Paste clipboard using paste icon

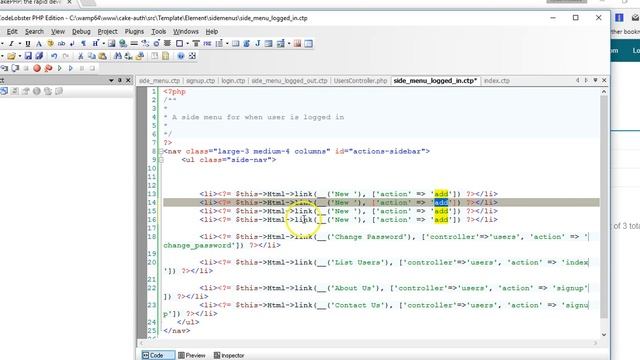coord(102,56)
